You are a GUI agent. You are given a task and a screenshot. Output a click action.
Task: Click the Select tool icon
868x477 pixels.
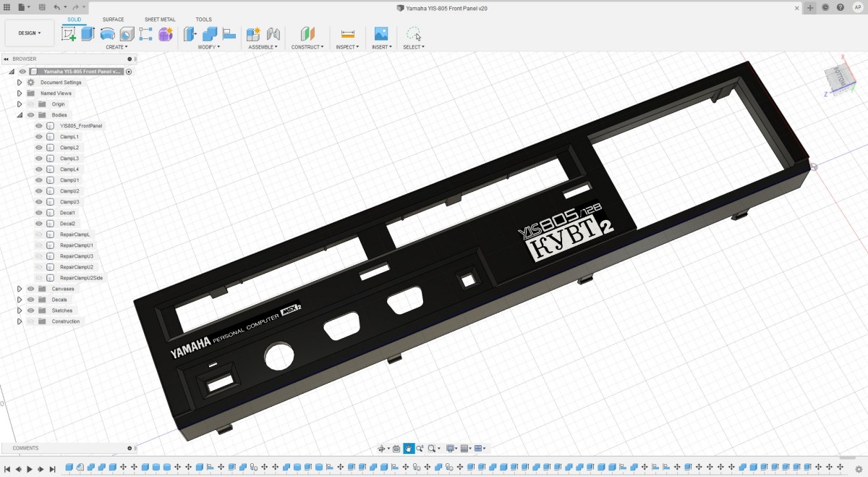point(414,34)
